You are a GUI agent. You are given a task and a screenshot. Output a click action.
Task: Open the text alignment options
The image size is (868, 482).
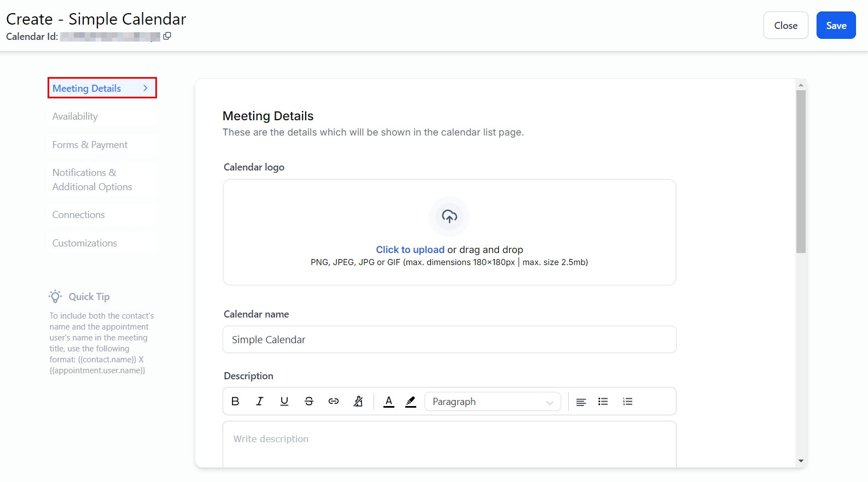(x=581, y=402)
